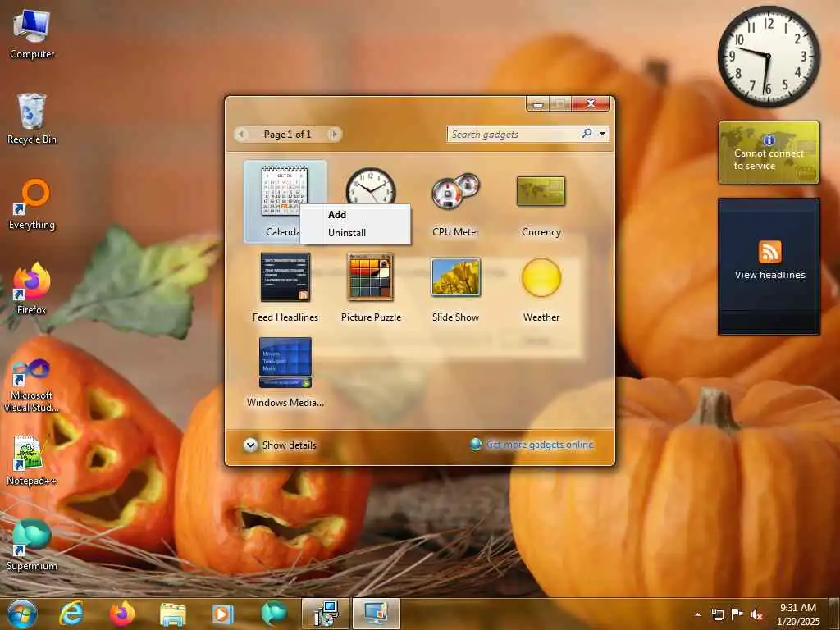Switch to the installer taskbar button

(325, 614)
